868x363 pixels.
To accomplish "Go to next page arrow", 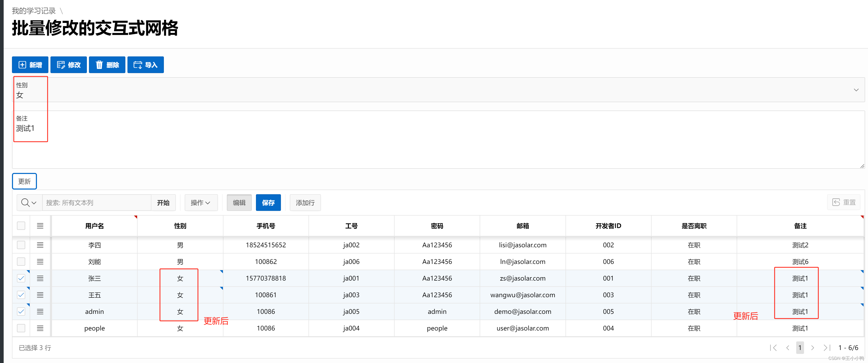I will pos(812,347).
